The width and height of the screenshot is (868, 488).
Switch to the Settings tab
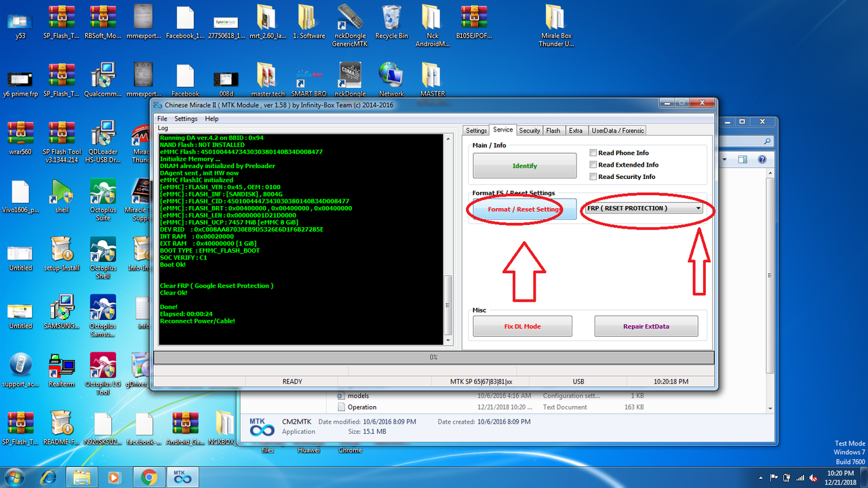point(476,130)
